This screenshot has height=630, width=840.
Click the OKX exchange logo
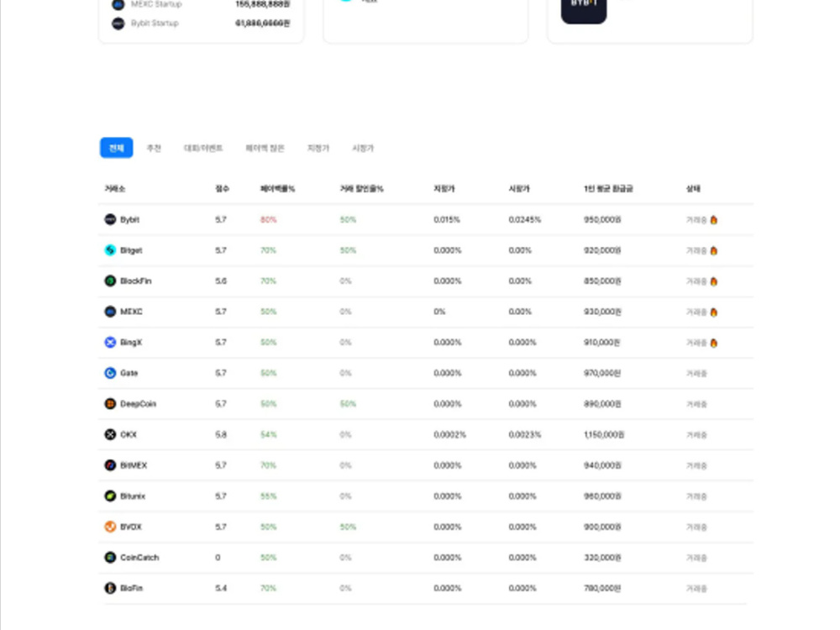click(x=110, y=434)
